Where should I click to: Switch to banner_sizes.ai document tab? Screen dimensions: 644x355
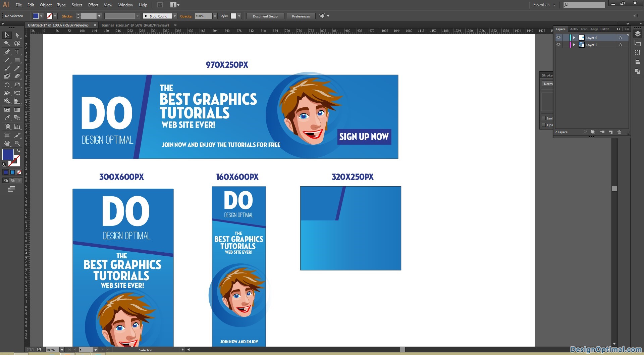(135, 25)
